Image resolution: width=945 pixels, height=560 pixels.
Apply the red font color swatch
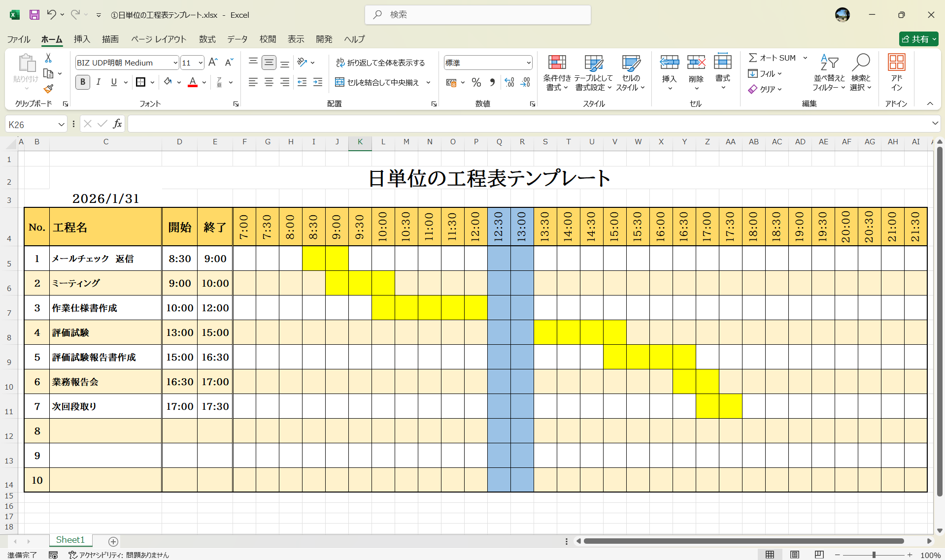(x=192, y=86)
